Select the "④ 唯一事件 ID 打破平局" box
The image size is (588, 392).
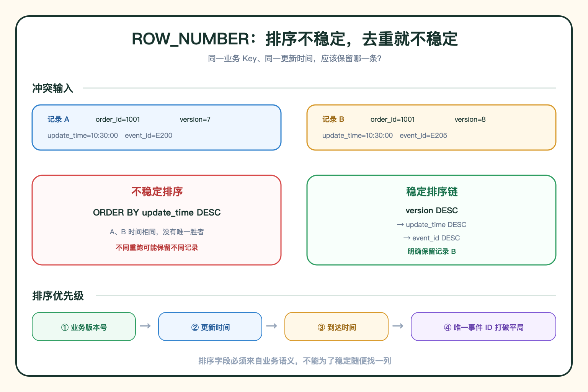(483, 327)
